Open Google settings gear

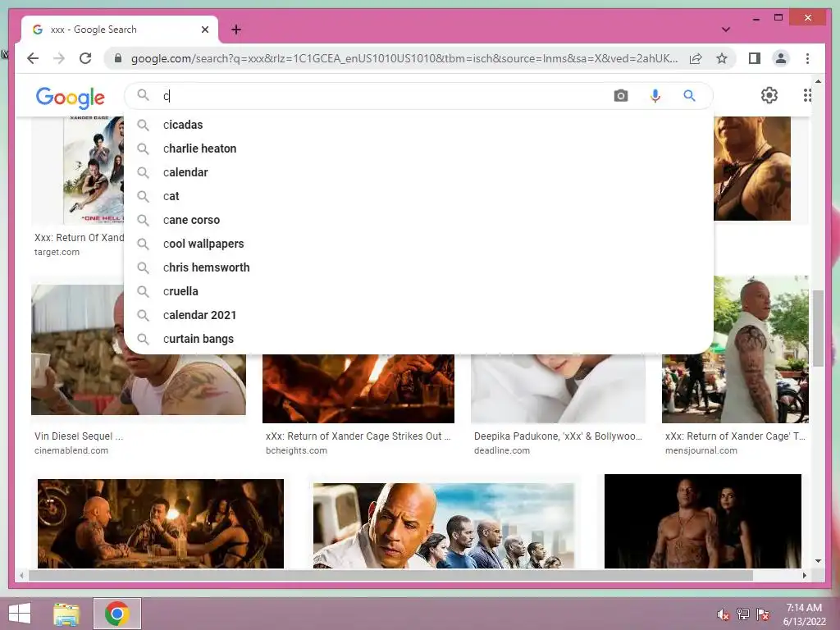pos(769,95)
